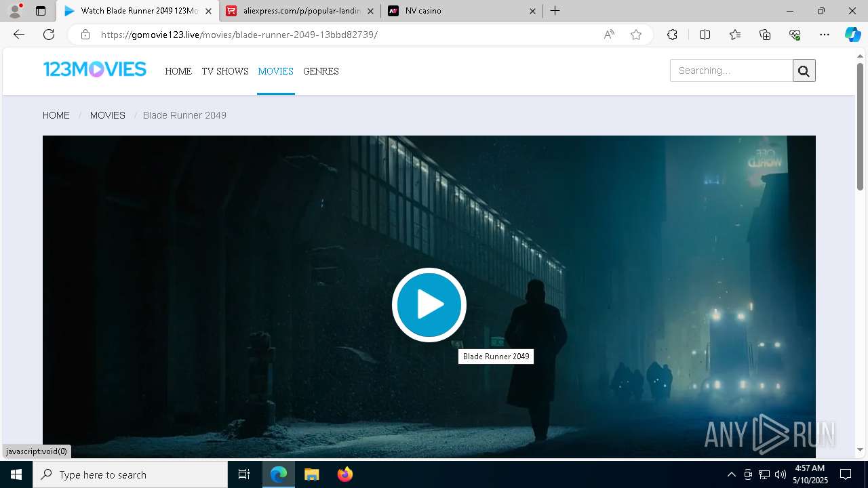Click the address bar URL
868x488 pixels.
[239, 35]
